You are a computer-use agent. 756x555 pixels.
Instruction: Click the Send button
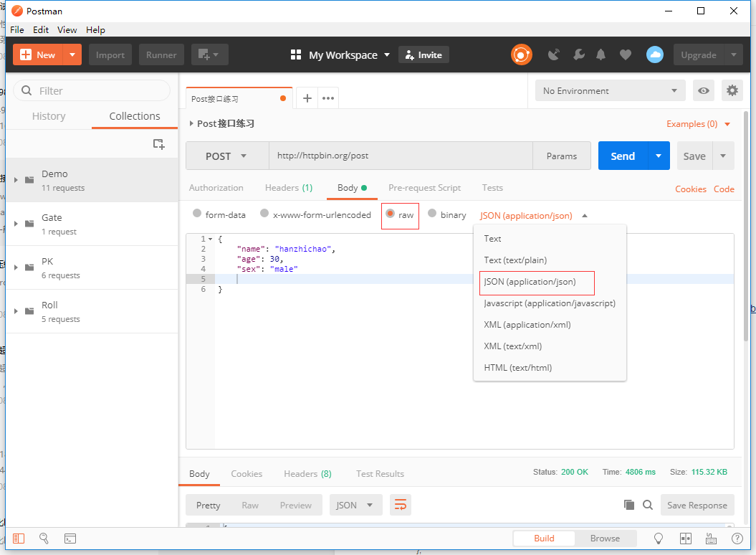pos(623,156)
